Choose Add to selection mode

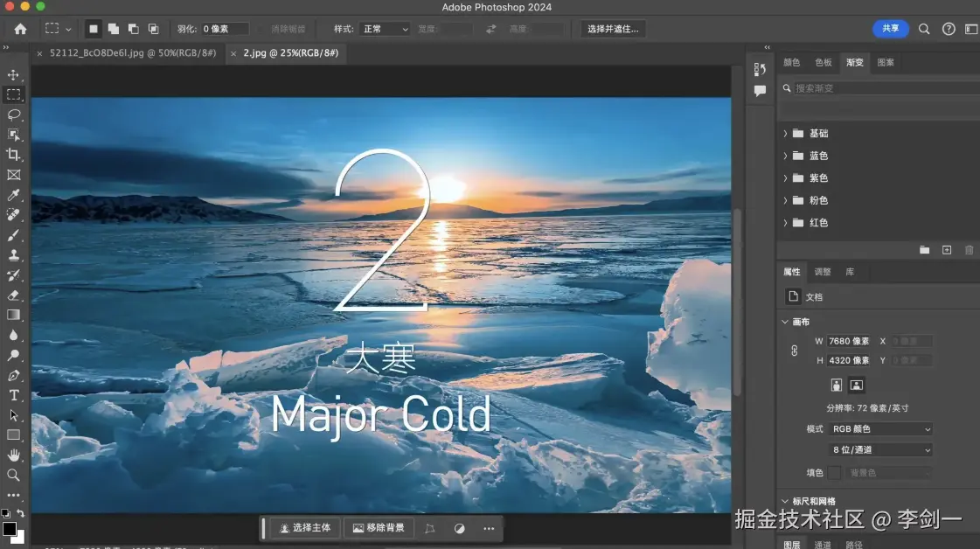tap(113, 29)
